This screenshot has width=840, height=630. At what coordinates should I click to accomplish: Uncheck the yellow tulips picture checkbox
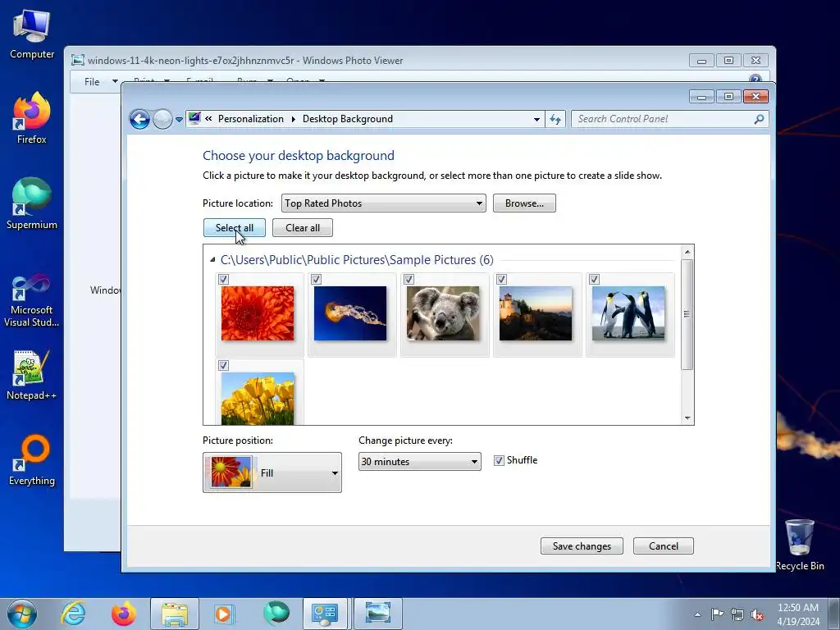coord(224,365)
